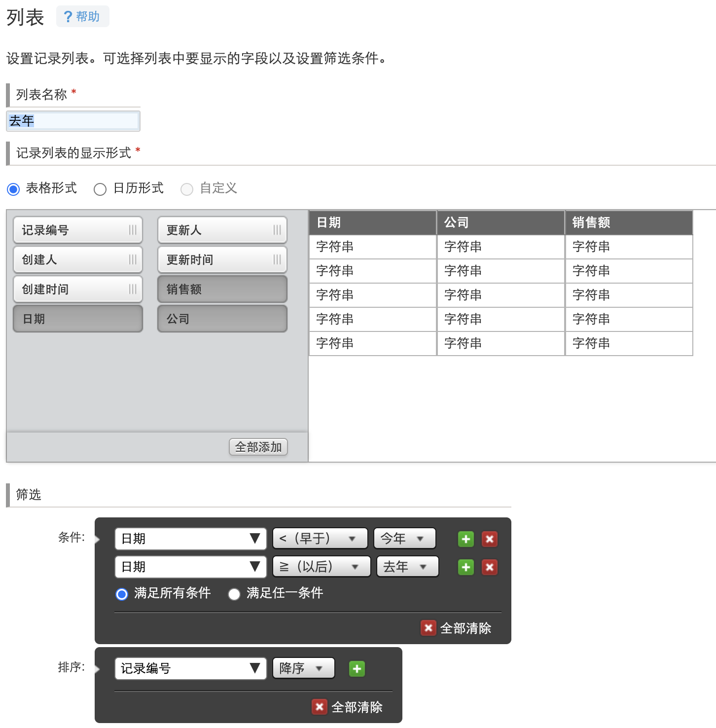The height and width of the screenshot is (728, 716).
Task: Add another sort rule with plus icon
Action: click(x=357, y=669)
